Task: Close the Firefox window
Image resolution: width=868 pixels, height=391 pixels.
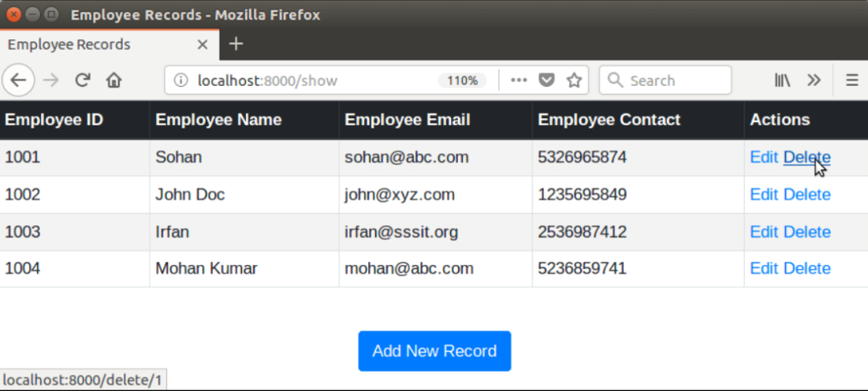Action: click(14, 14)
